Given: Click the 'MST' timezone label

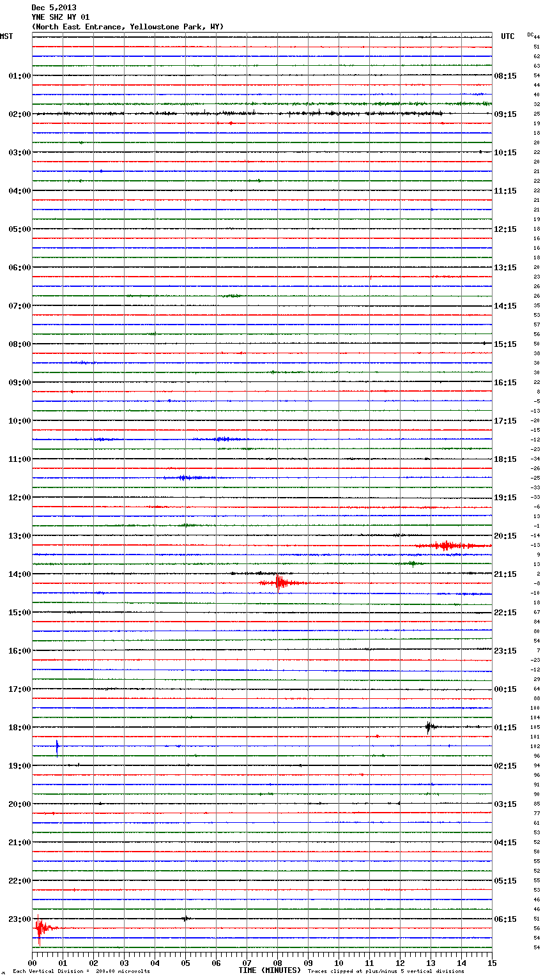Looking at the screenshot, I should point(6,36).
